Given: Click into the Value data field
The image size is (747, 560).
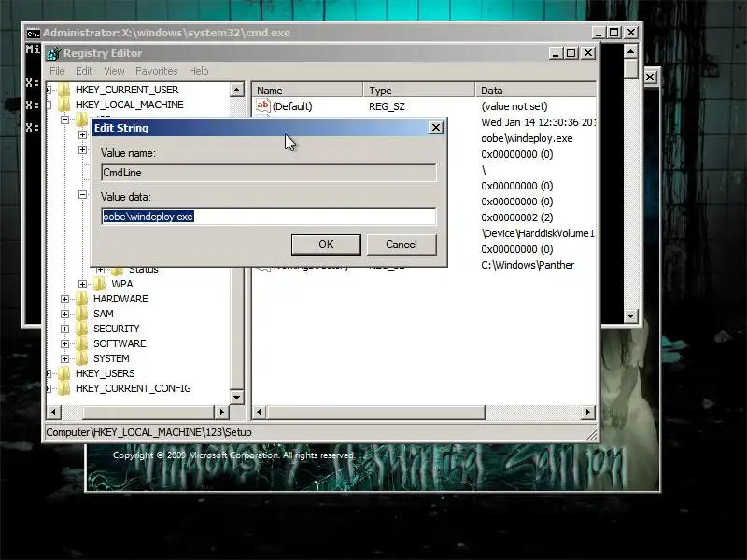Looking at the screenshot, I should [x=269, y=217].
